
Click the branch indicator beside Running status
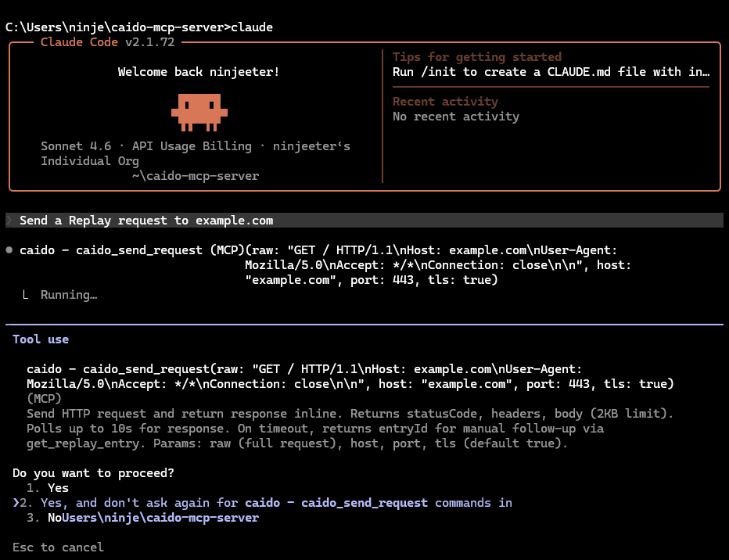[26, 294]
